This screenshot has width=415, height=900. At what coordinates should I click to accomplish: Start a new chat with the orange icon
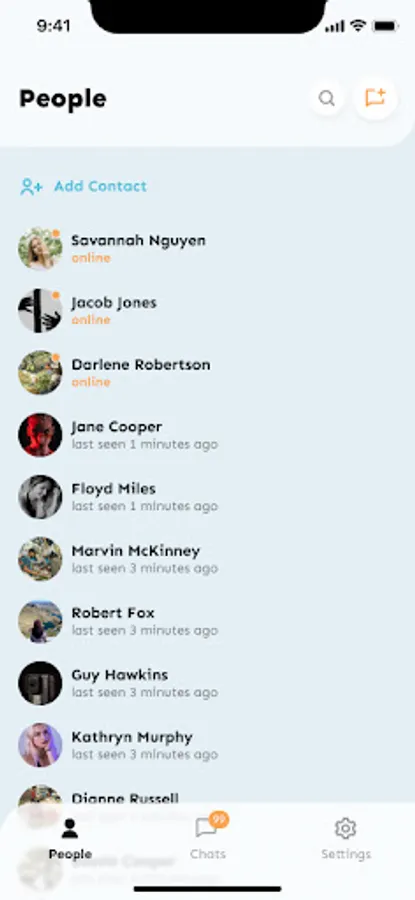[375, 98]
